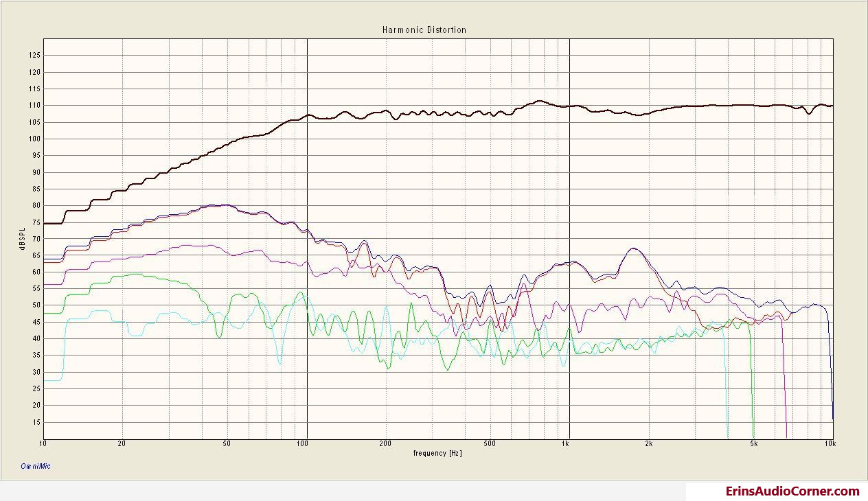Click the 200 label on frequency axis
The height and width of the screenshot is (501, 868).
[x=385, y=444]
